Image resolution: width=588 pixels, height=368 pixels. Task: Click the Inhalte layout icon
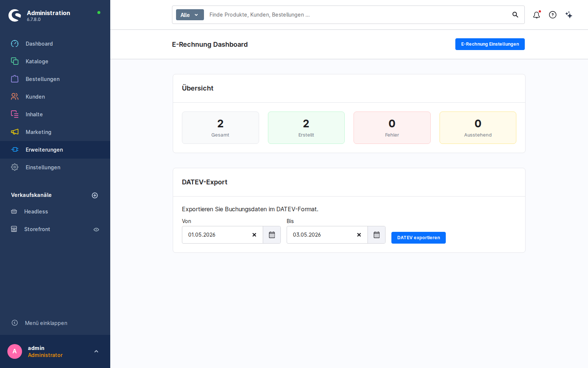[x=15, y=114]
